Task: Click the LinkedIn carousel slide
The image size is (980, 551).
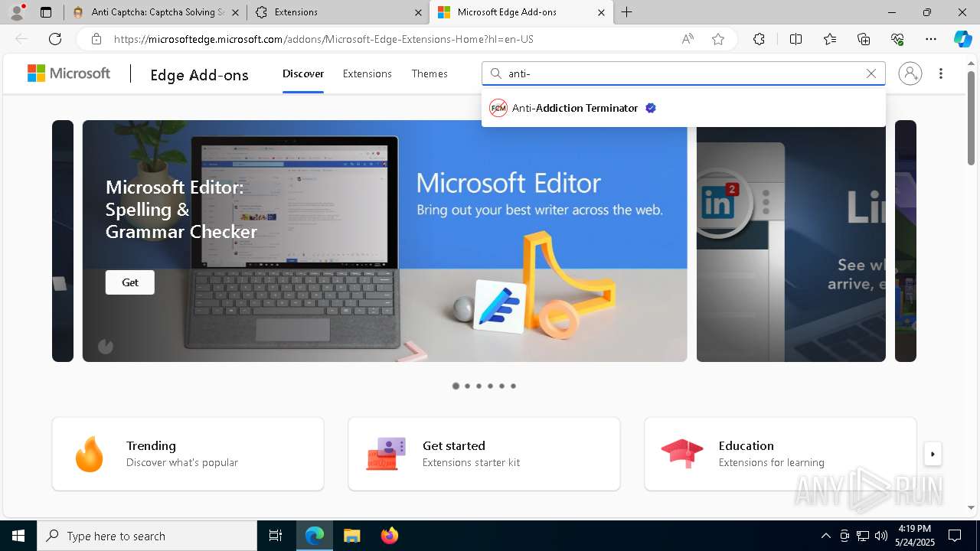Action: pyautogui.click(x=791, y=241)
